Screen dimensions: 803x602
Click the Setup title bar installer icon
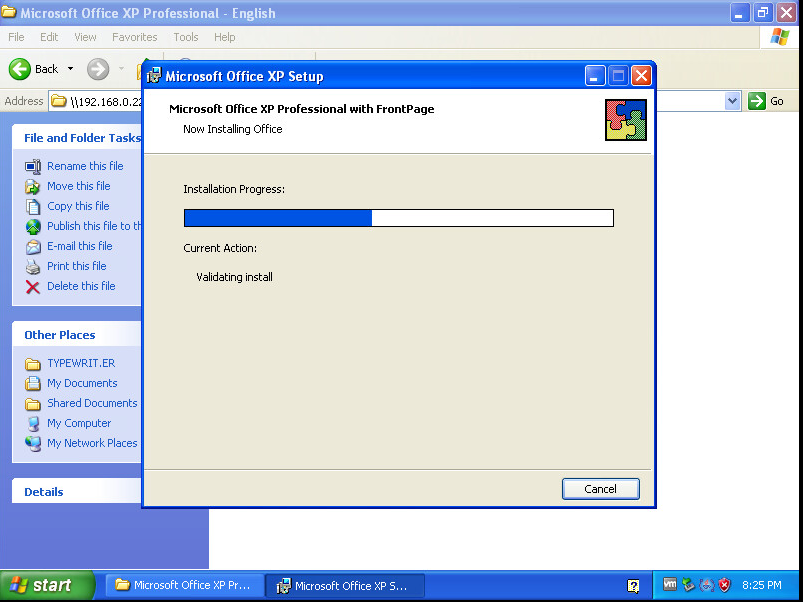click(x=154, y=76)
